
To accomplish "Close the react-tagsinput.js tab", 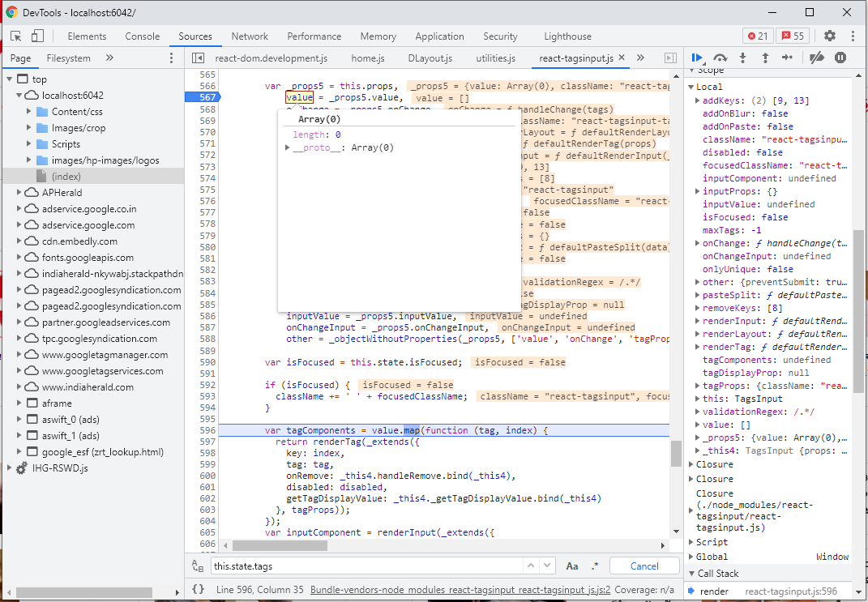I will click(621, 58).
